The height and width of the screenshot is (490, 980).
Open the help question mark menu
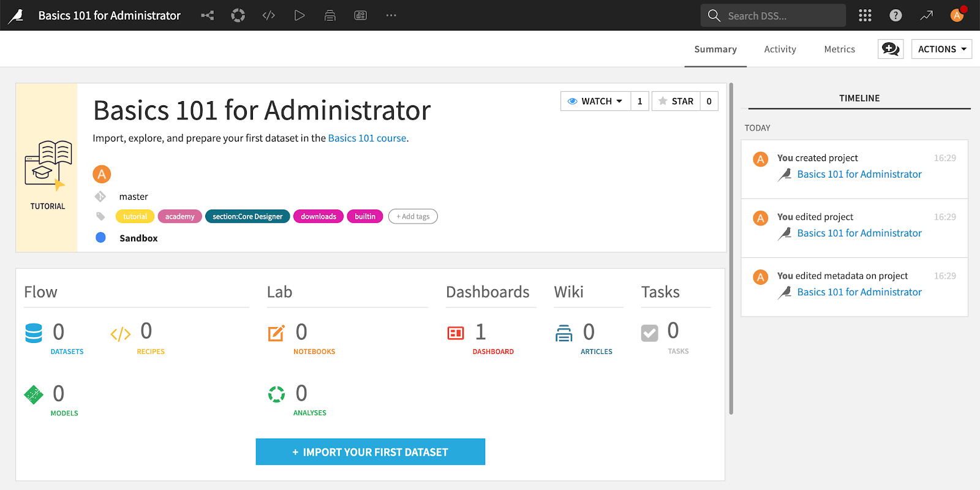[895, 15]
